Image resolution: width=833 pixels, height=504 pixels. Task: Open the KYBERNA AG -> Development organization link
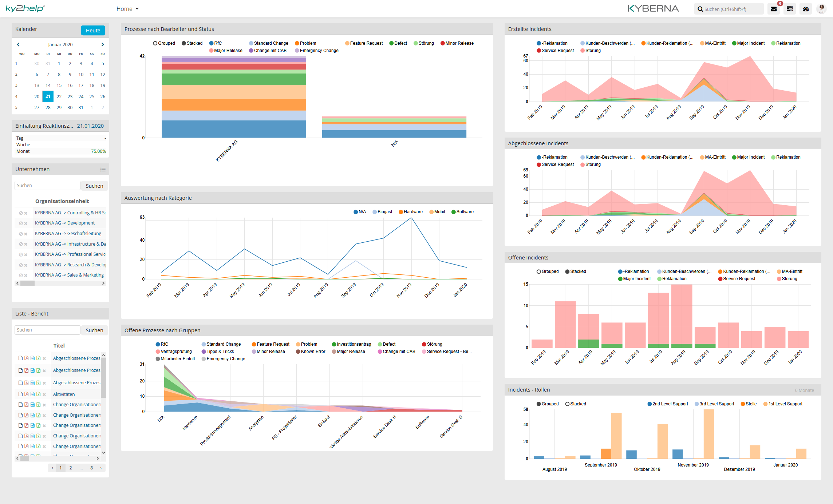coord(64,223)
